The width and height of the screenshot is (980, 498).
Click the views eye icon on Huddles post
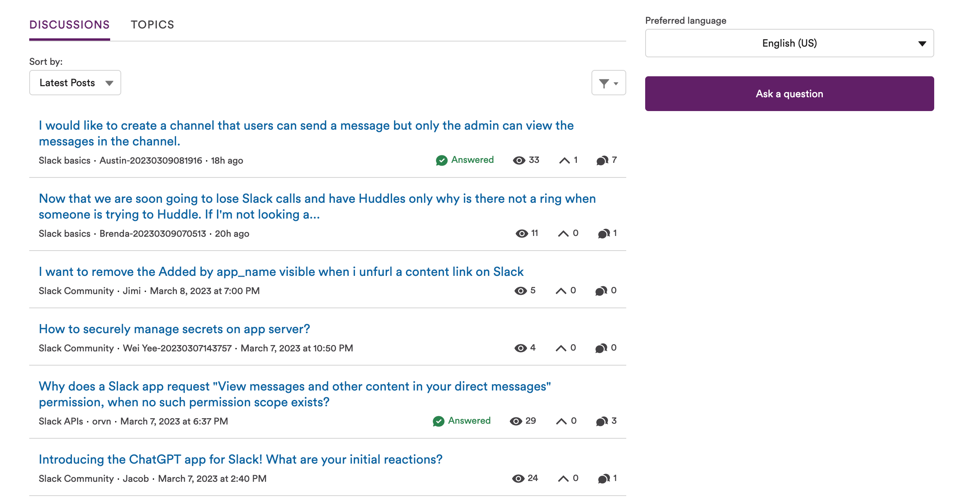click(x=522, y=234)
